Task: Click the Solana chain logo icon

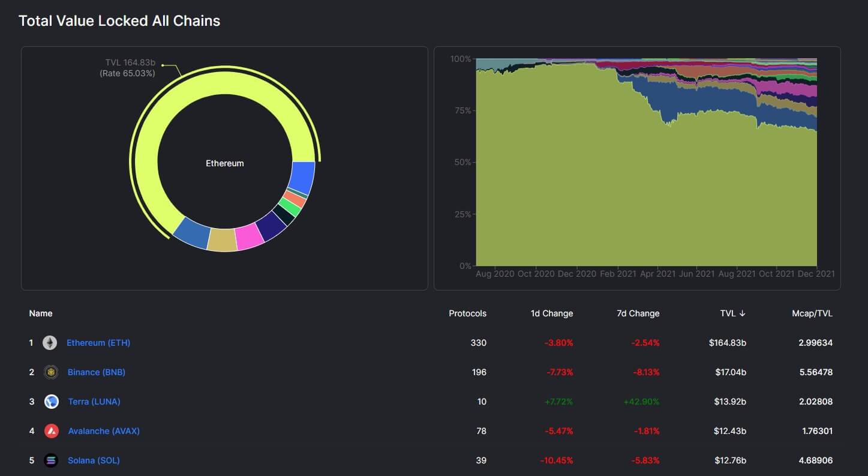Action: click(x=52, y=460)
